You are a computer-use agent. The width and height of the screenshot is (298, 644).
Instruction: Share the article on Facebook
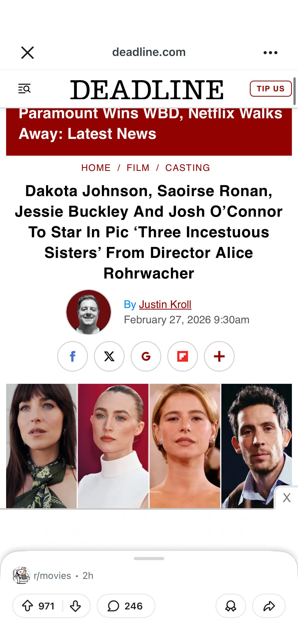coord(73,356)
